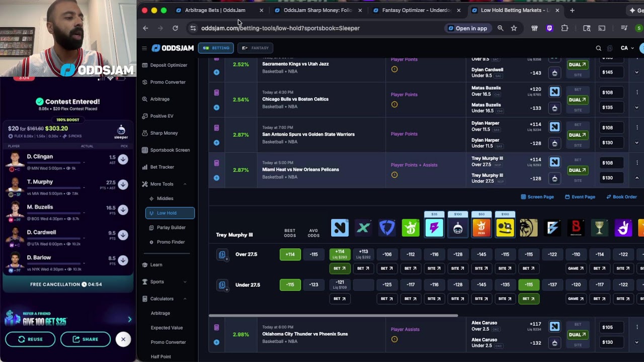Click the ProphetX sportsbook logo

coord(363,228)
